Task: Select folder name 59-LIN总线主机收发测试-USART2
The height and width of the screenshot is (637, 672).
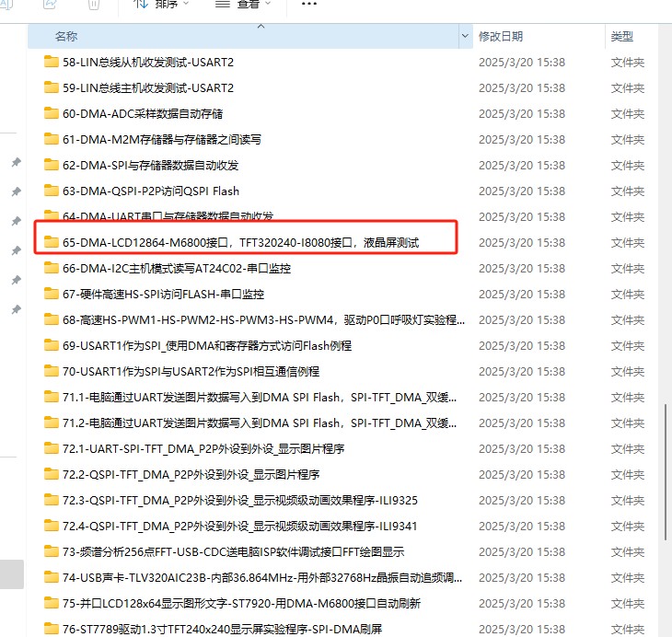Action: click(148, 87)
